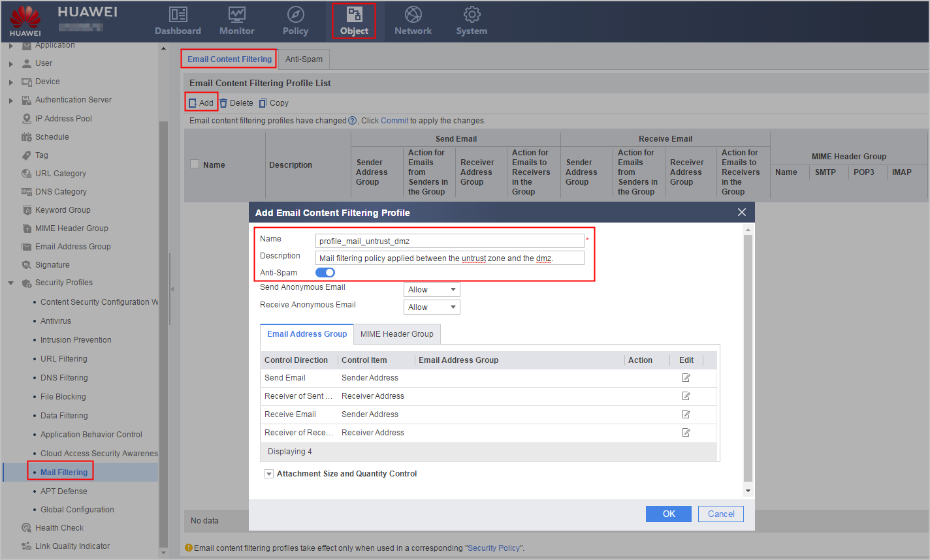Switch to the Anti-Spam tab
Viewport: 930px width, 560px height.
(x=304, y=59)
